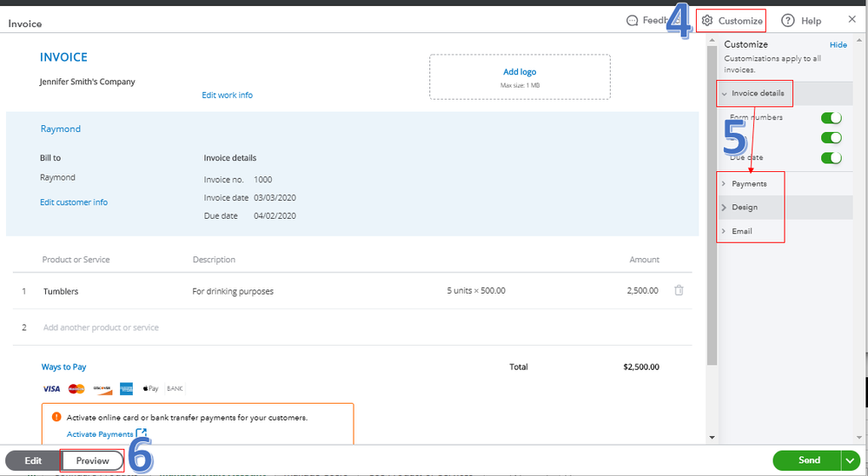Click the scroll down arrow of invoice pane
Image resolution: width=868 pixels, height=476 pixels.
pos(712,437)
